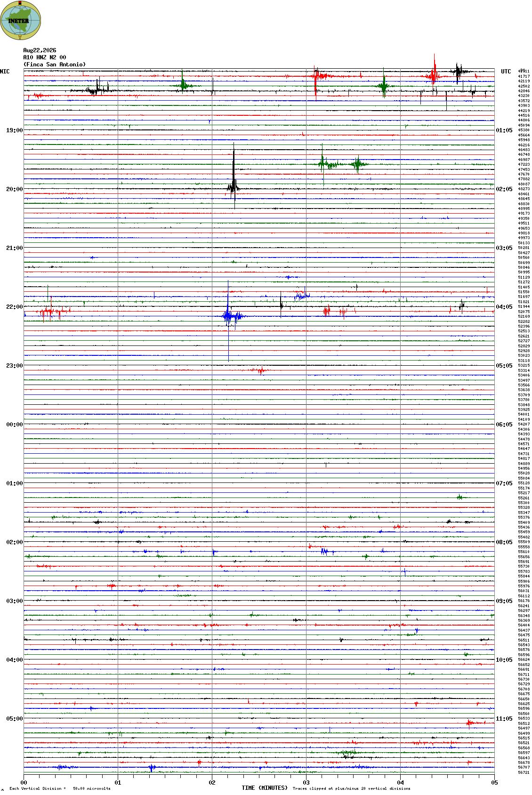Select the 02:05 UTC time label
The image size is (532, 795).
504,189
